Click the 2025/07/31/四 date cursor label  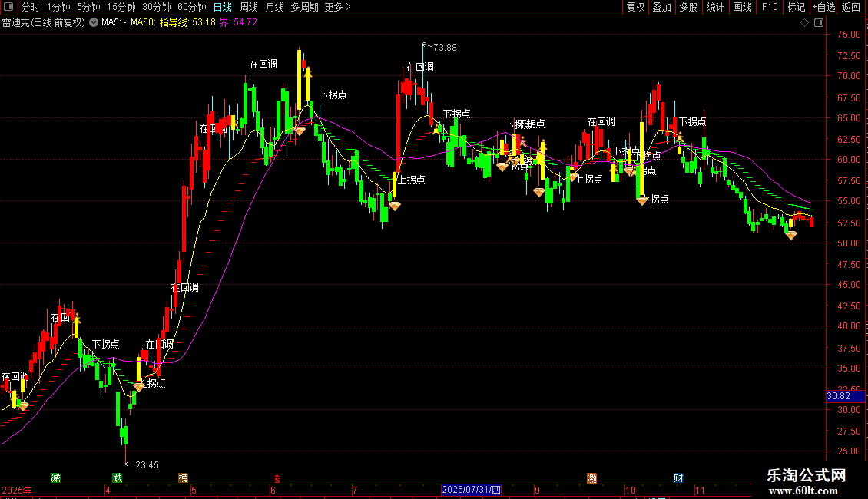(x=471, y=490)
